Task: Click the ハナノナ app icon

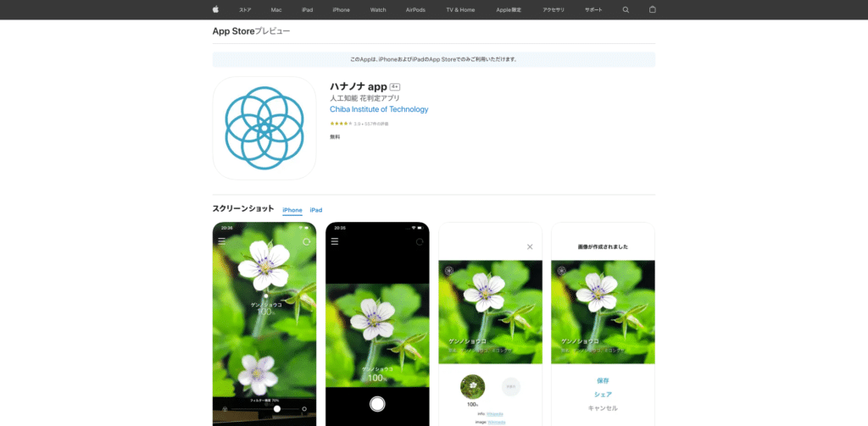Action: coord(264,128)
